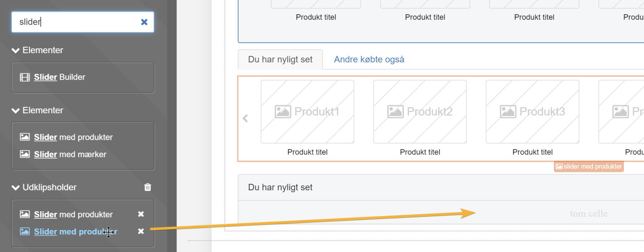Screen dimensions: 644x252
Task: Select the Slider Builder element
Action: click(60, 77)
